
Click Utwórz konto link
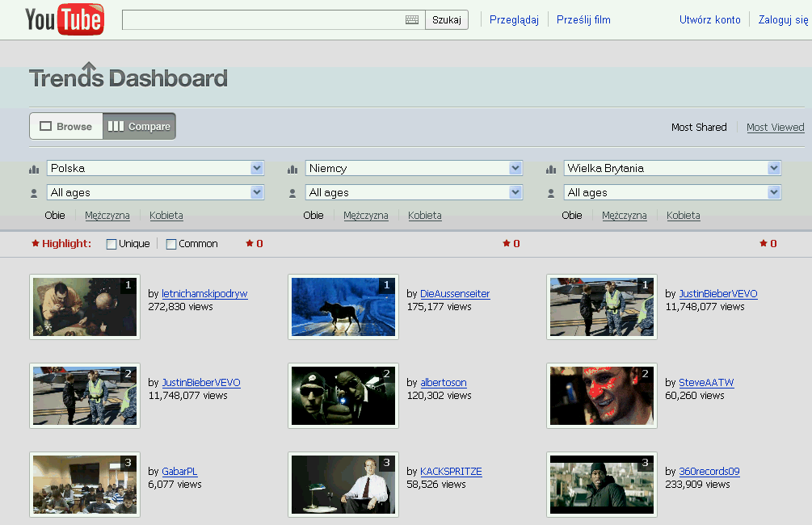pyautogui.click(x=710, y=19)
